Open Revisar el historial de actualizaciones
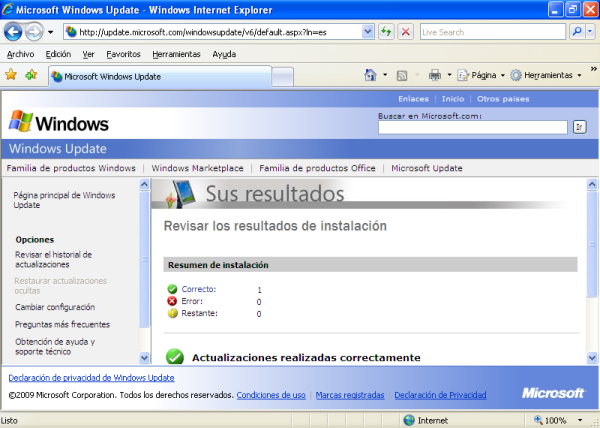600x428 pixels. pos(53,259)
